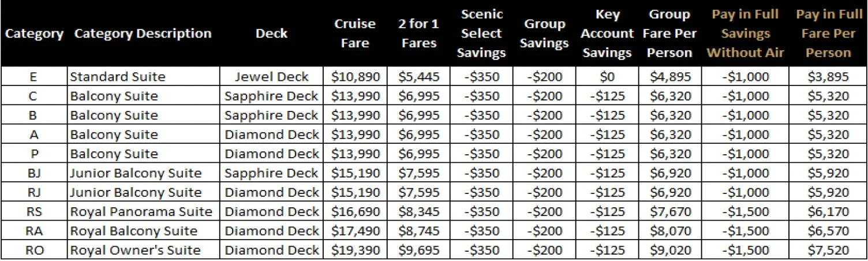Select the $10,890 cruise fare cell
This screenshot has height=261, width=868.
pyautogui.click(x=354, y=76)
